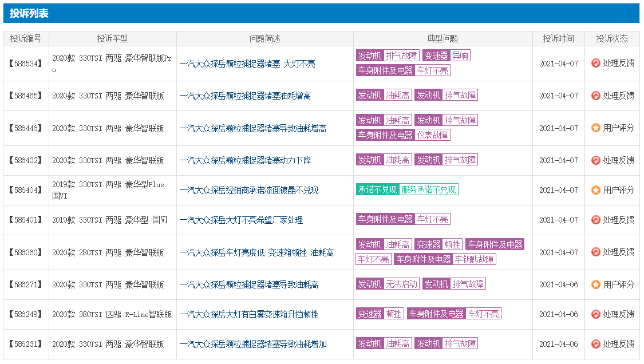Click 车身附件及电器 仪表故障 tag
This screenshot has height=364, width=644.
click(x=404, y=134)
